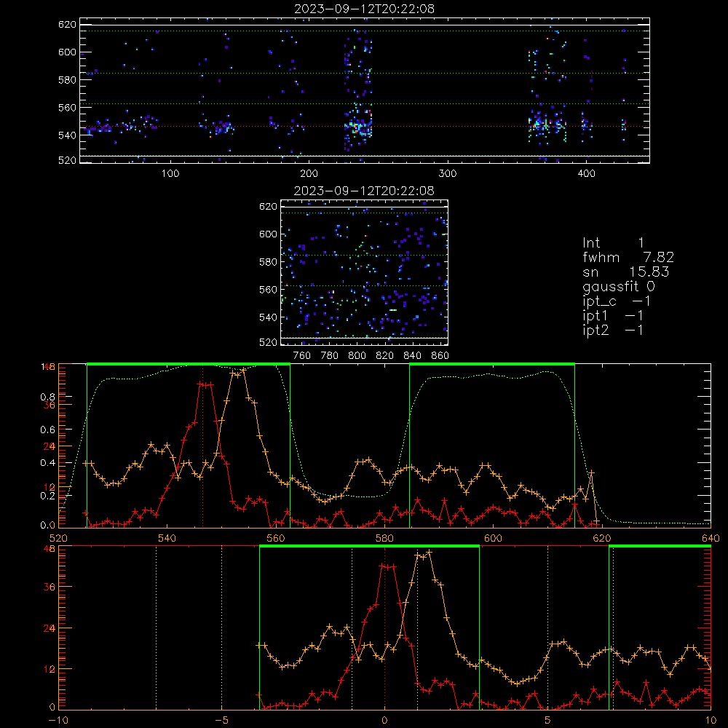Click the middle plot title 2023-09-12T20:22:08
The height and width of the screenshot is (728, 728).
point(364,191)
